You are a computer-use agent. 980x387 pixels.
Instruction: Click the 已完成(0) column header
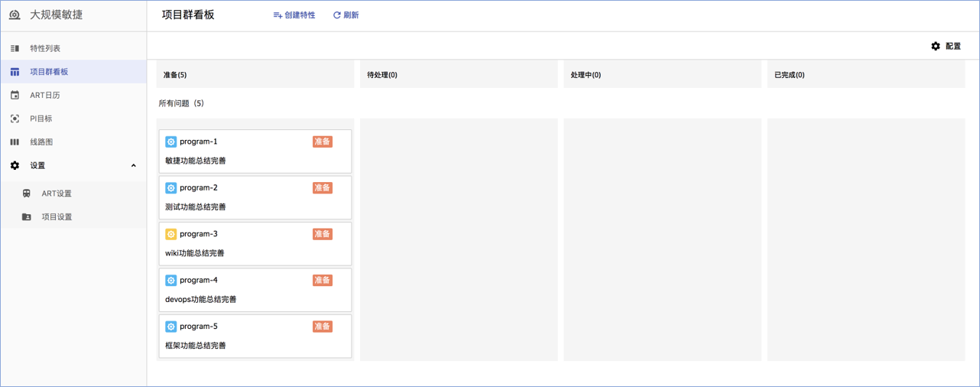pos(866,75)
